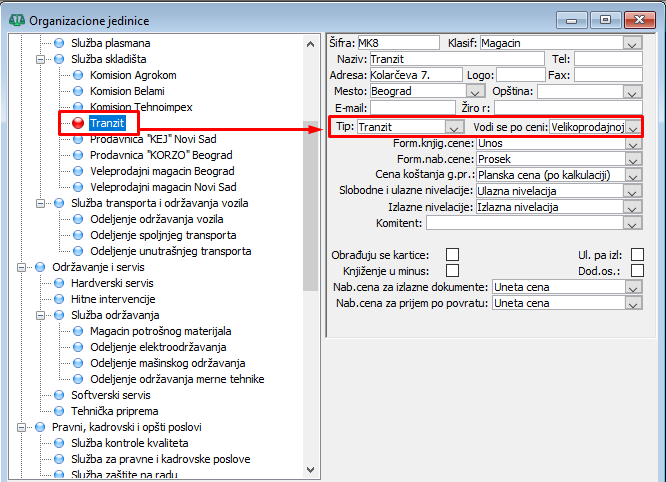Open the Cena koštanja g.pr. dropdown
Image resolution: width=666 pixels, height=482 pixels.
click(631, 175)
